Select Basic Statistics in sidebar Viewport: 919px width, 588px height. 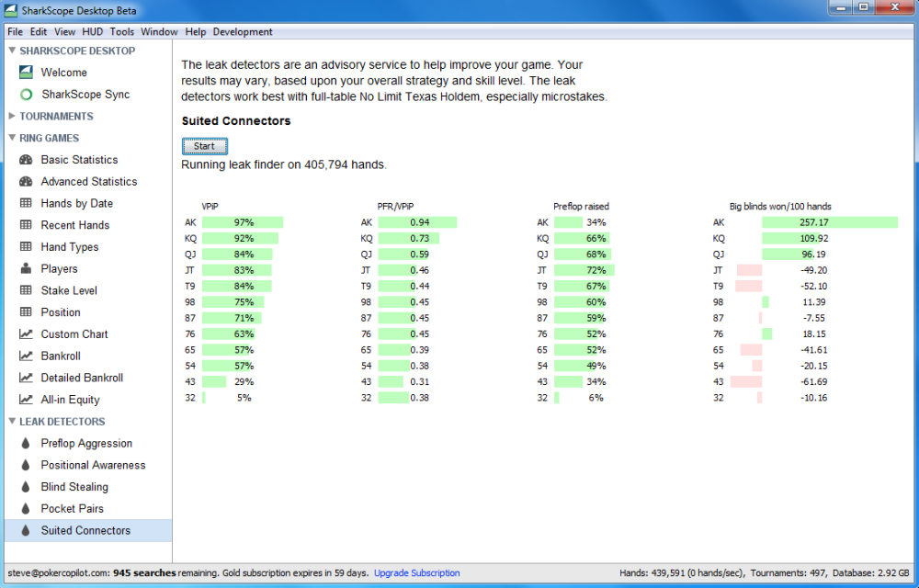point(79,160)
